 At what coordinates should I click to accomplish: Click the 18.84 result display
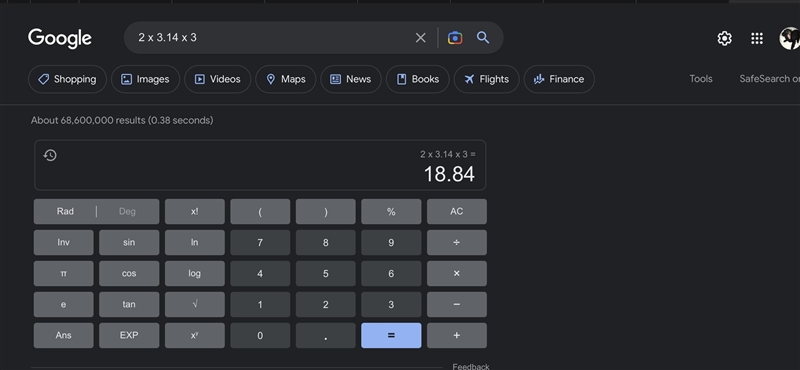(449, 174)
